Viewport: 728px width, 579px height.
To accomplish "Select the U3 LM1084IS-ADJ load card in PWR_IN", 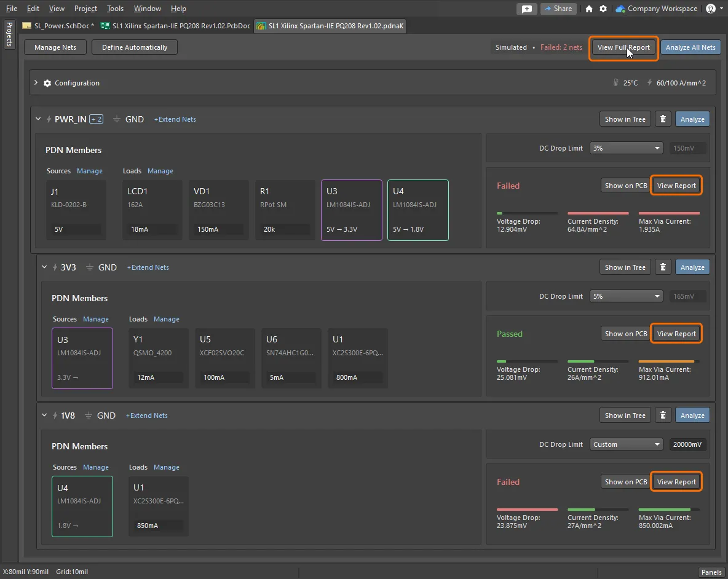I will pos(351,210).
